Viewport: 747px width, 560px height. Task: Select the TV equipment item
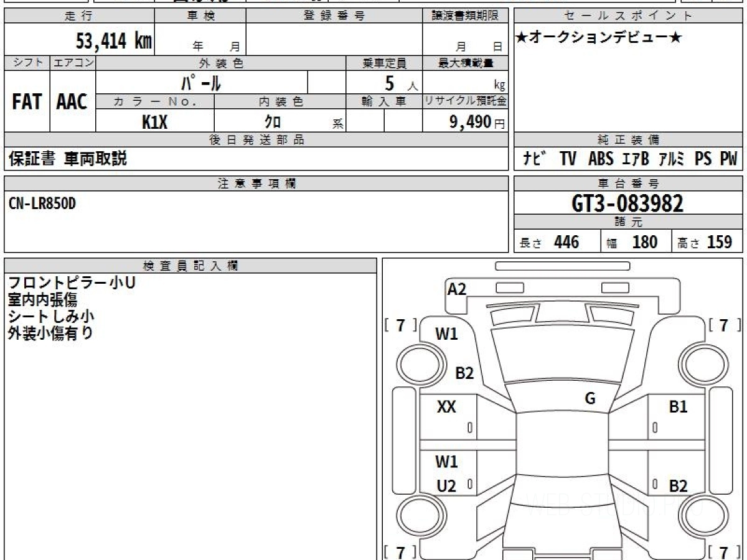point(567,159)
